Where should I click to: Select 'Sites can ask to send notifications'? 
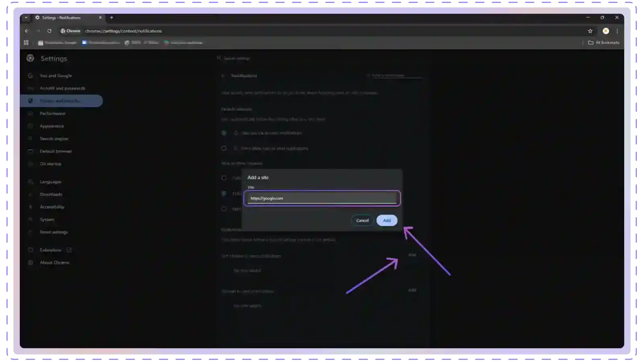pos(224,133)
